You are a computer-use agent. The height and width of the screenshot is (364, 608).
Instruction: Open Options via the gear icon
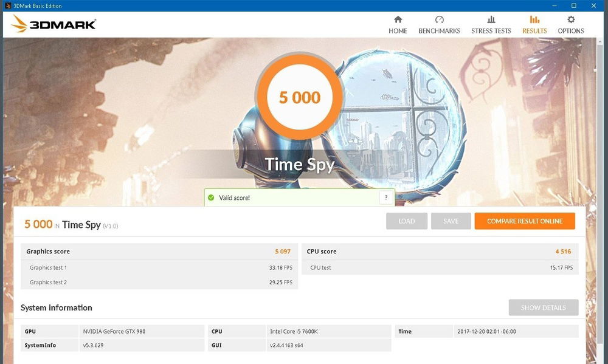[570, 19]
